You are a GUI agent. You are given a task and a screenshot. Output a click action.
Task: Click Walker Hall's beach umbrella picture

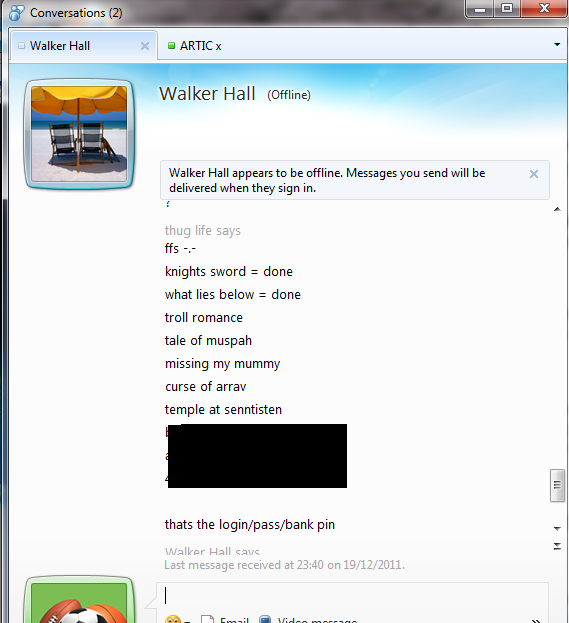[79, 134]
